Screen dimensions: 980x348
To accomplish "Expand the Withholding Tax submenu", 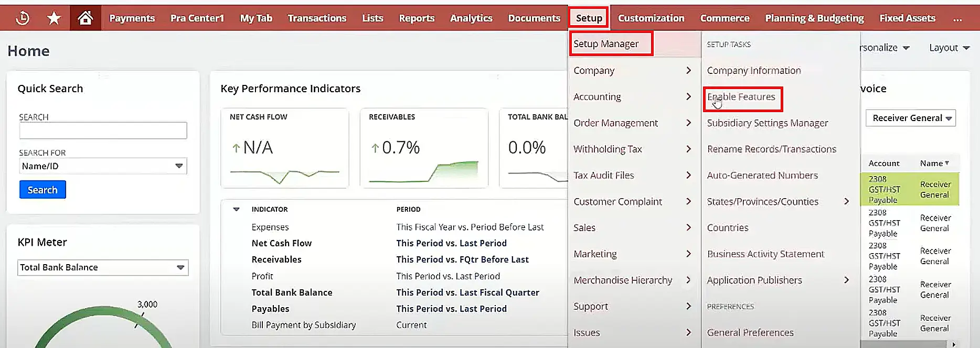I will pos(634,149).
